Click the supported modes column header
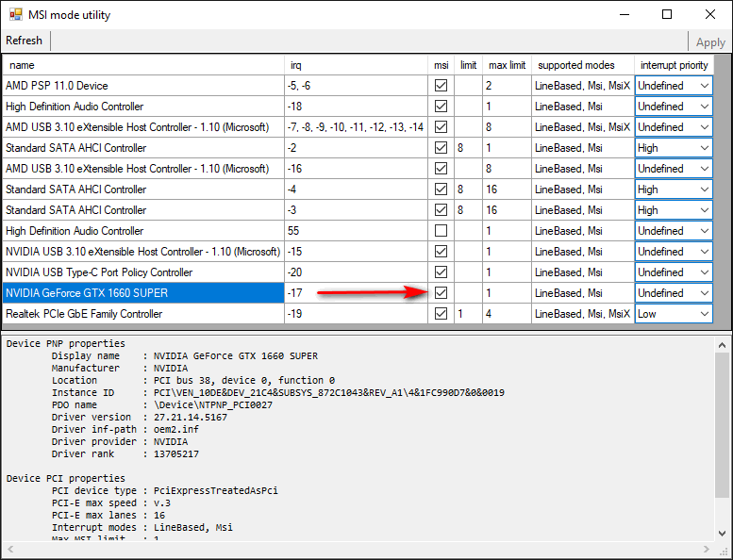 coord(582,65)
